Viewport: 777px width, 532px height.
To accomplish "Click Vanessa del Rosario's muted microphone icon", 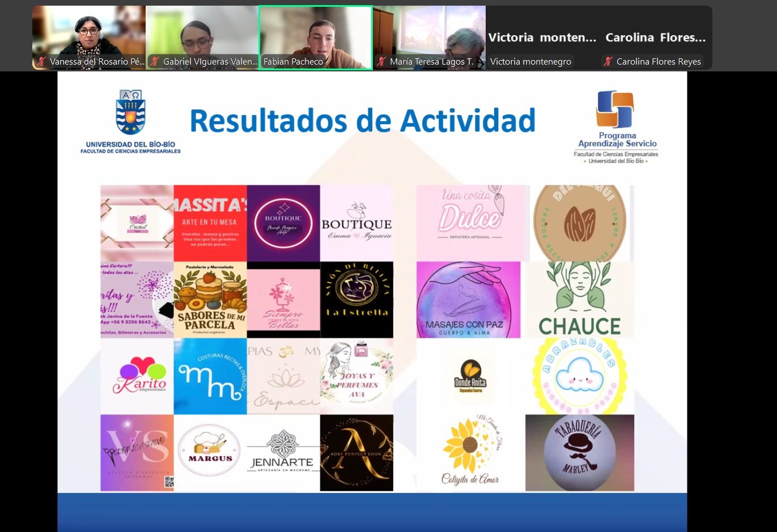I will point(42,61).
